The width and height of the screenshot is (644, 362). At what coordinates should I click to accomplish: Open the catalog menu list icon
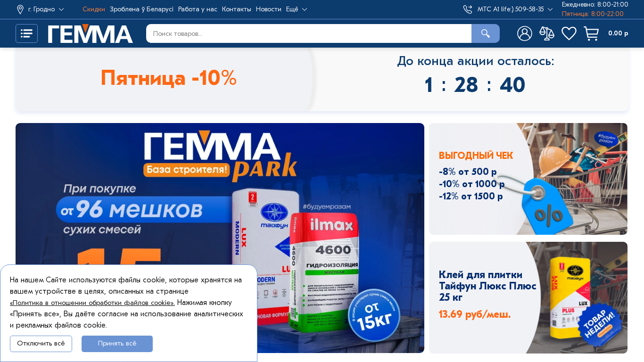tap(26, 33)
